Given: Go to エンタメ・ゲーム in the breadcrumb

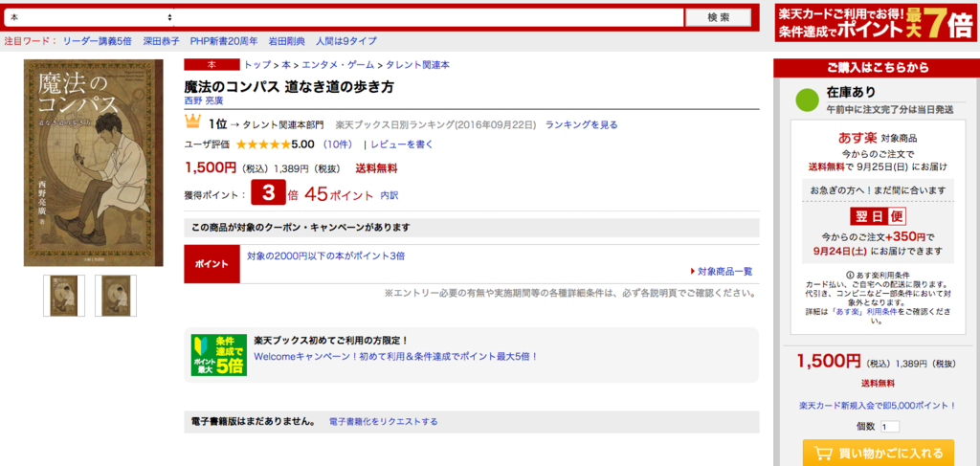Looking at the screenshot, I should [338, 64].
